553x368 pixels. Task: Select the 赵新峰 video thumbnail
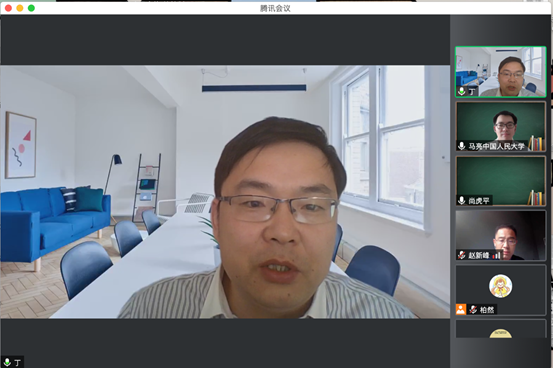[500, 236]
